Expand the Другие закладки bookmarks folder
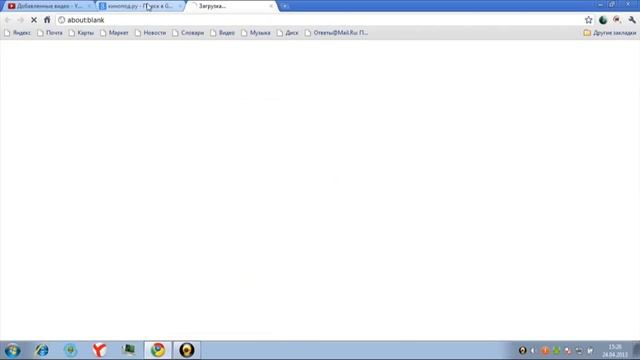 (x=610, y=33)
